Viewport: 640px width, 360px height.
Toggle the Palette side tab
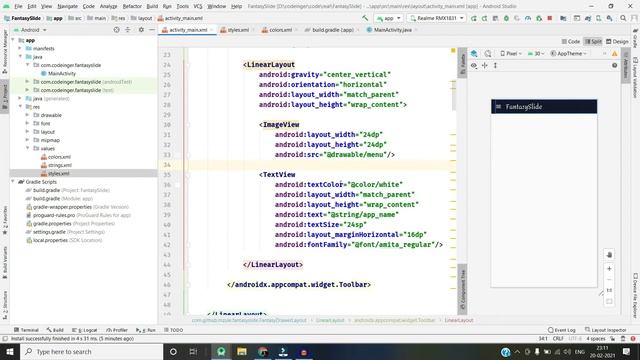click(462, 64)
